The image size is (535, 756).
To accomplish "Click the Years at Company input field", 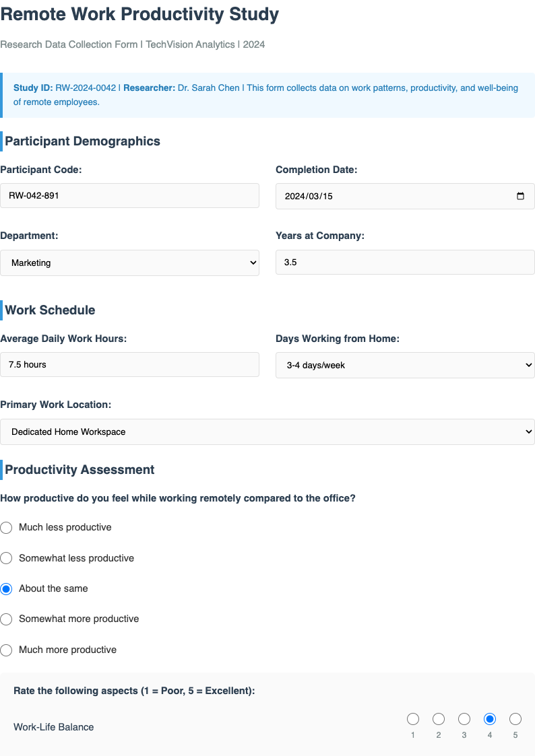I will pyautogui.click(x=404, y=262).
